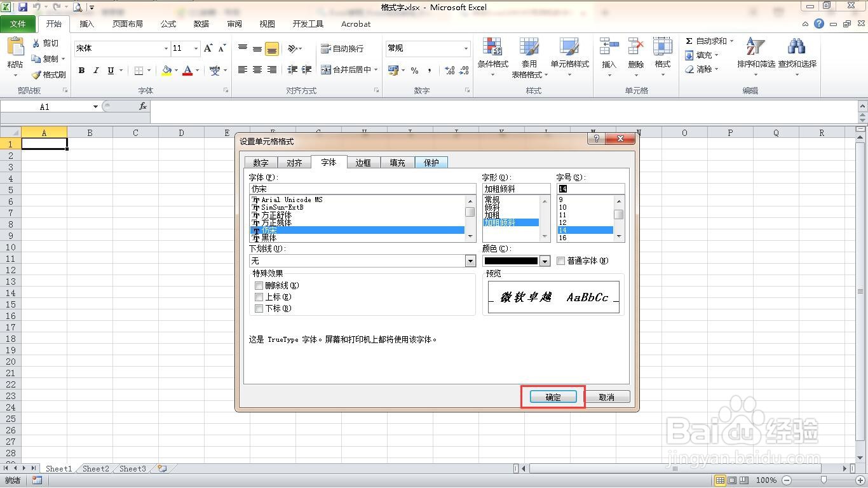Confirm with the OK (确定) button

click(553, 397)
